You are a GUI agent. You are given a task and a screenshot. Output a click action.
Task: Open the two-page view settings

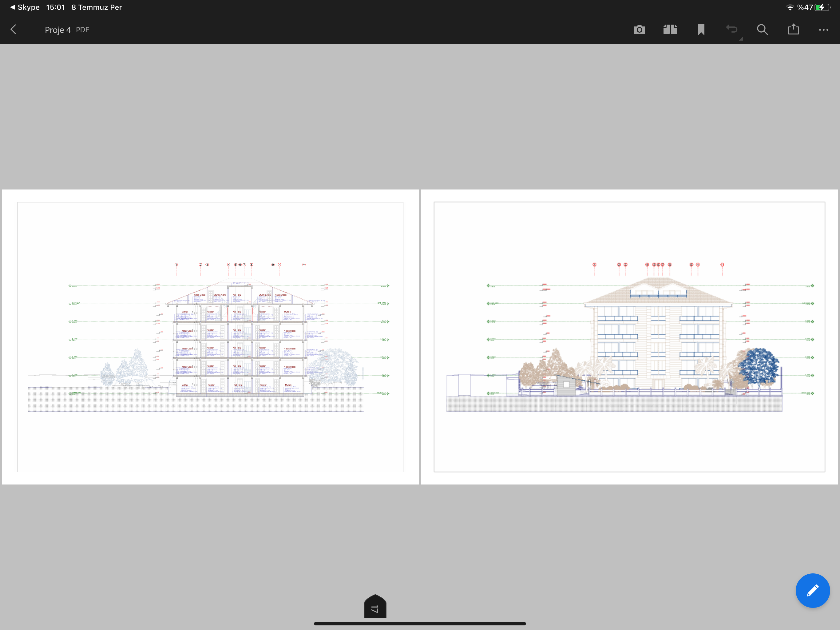(670, 30)
